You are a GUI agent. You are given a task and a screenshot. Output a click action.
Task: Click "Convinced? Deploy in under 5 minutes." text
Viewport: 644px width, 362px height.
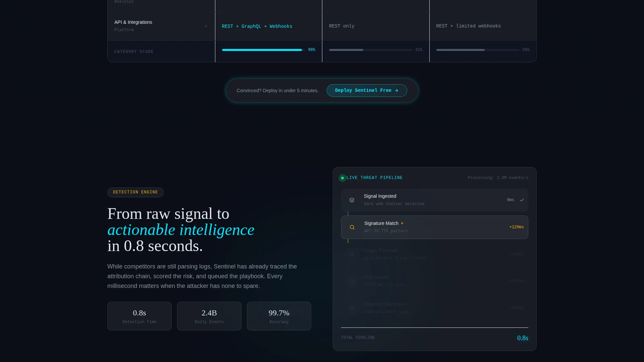278,90
